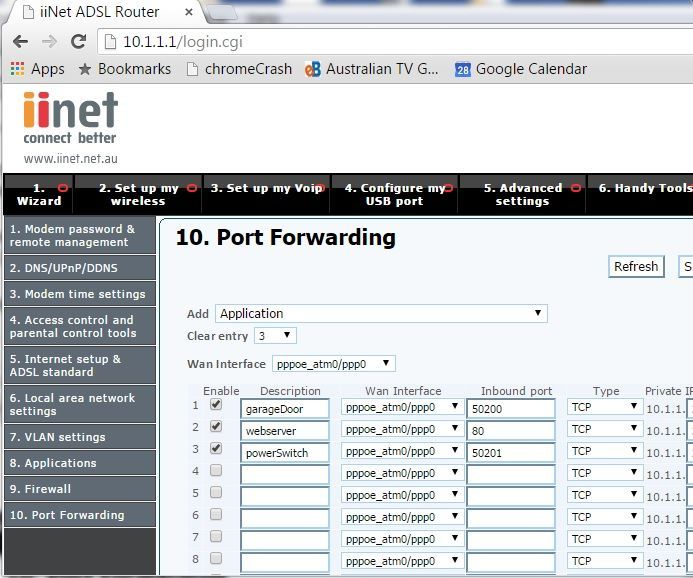
Task: Open the Australian TV Guide bookmark
Action: coord(372,69)
